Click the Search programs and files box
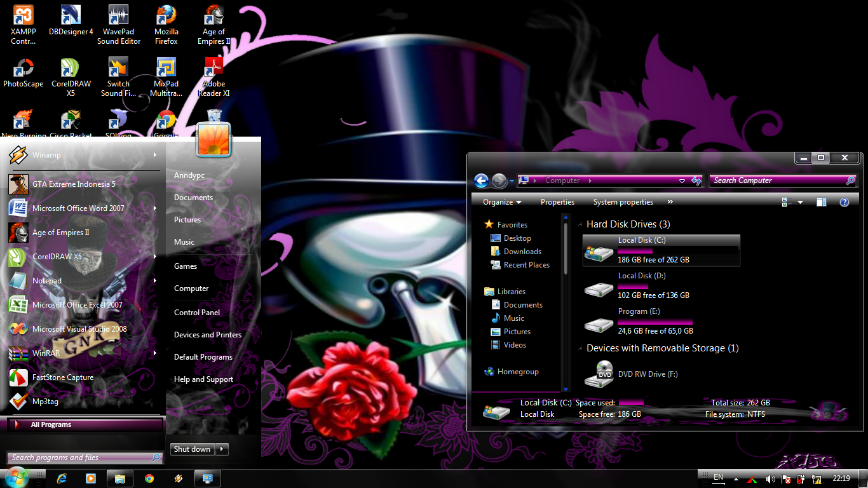Viewport: 868px width, 488px height. point(85,457)
